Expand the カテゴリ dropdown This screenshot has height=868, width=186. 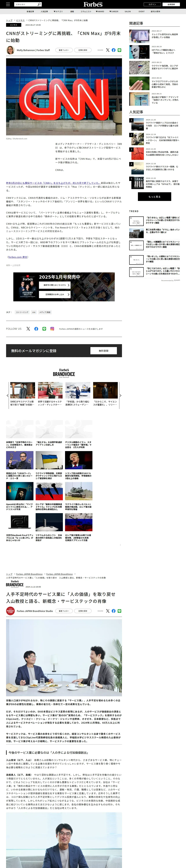click(58, 11)
